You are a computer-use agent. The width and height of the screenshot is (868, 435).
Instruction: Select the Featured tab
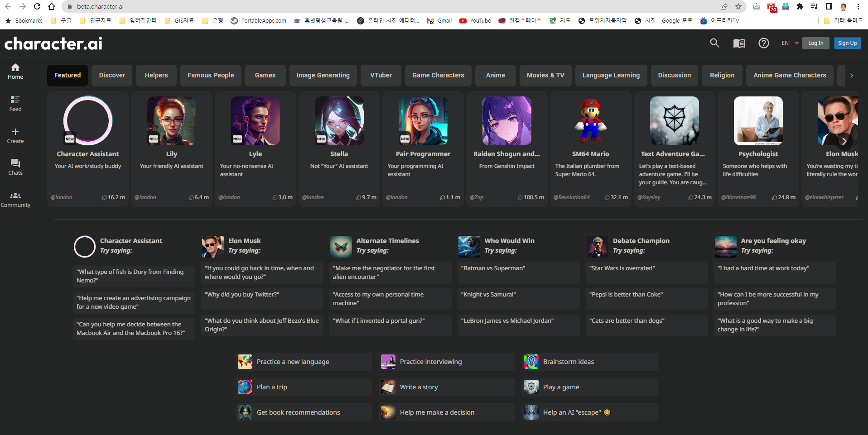pyautogui.click(x=68, y=75)
